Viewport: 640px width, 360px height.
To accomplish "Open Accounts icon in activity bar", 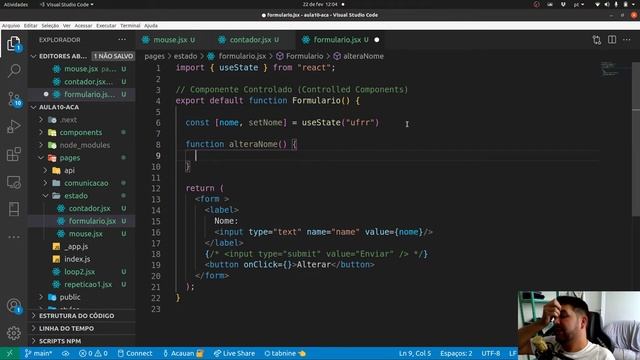I will click(13, 306).
